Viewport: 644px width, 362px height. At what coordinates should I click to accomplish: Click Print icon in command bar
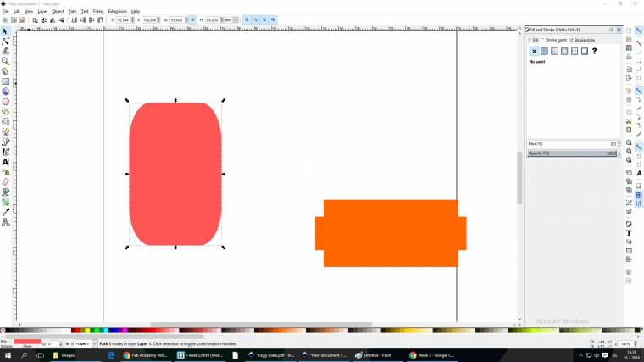629,57
